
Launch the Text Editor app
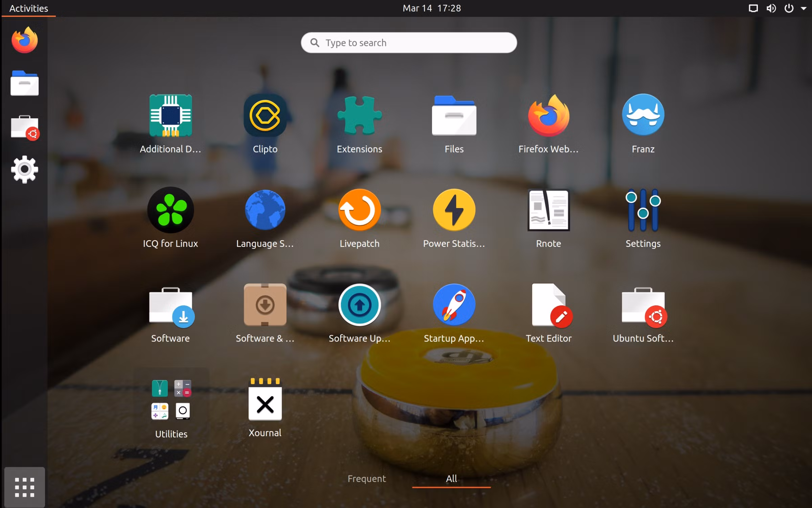pyautogui.click(x=551, y=305)
